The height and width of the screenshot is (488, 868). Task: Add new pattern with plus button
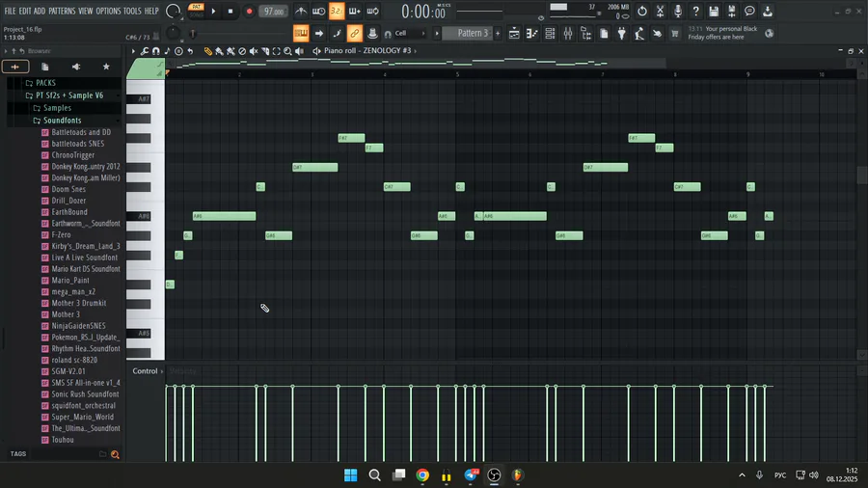pos(497,33)
